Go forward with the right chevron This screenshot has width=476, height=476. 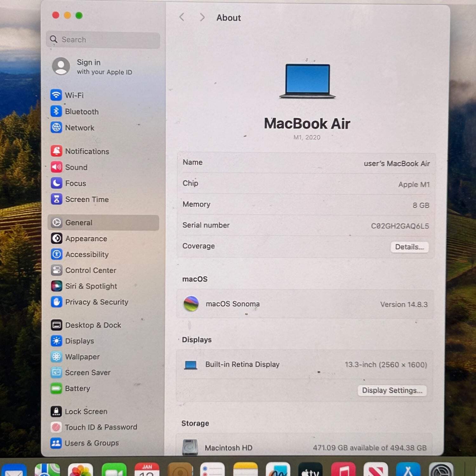(x=202, y=17)
